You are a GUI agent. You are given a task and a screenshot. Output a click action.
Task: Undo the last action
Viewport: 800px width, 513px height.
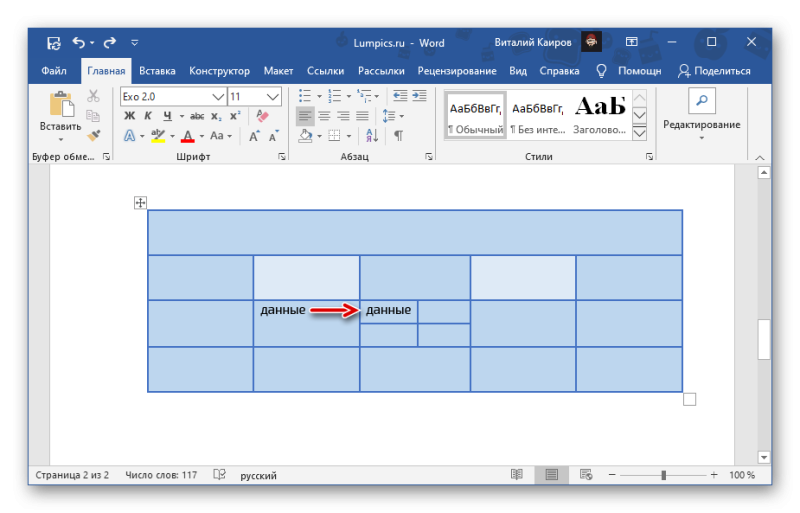pyautogui.click(x=79, y=42)
